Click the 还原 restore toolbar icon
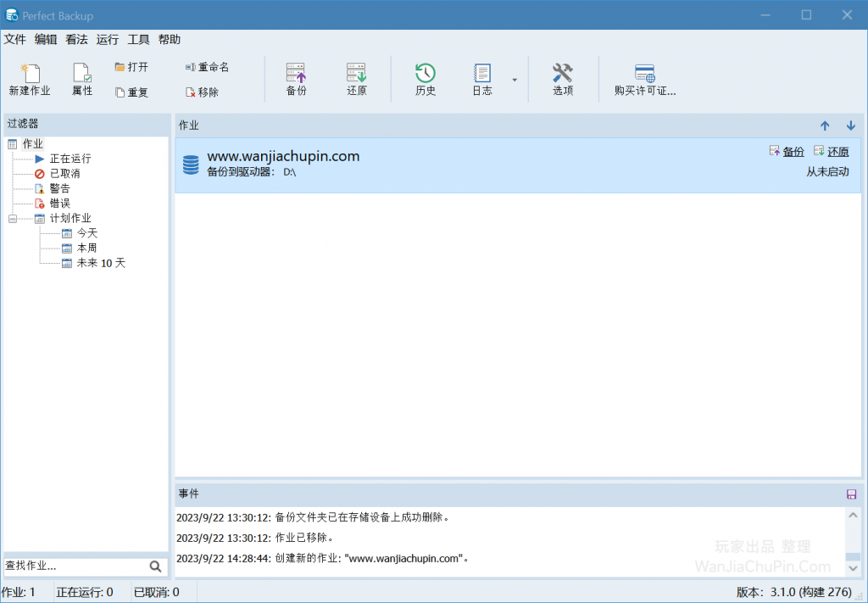This screenshot has width=868, height=603. [357, 79]
